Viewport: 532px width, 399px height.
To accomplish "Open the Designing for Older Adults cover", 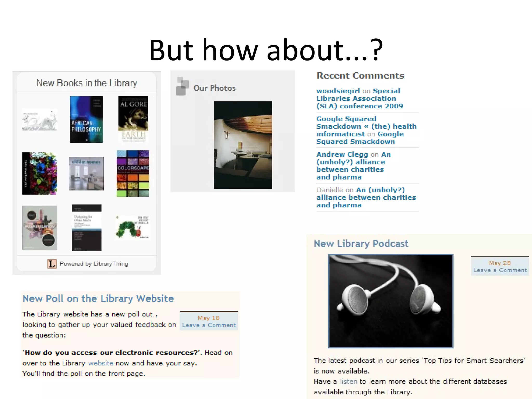I will point(87,228).
